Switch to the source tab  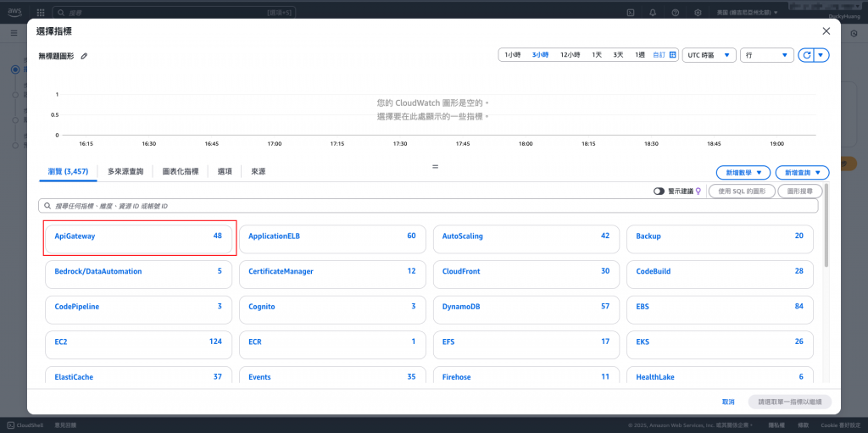pos(258,172)
